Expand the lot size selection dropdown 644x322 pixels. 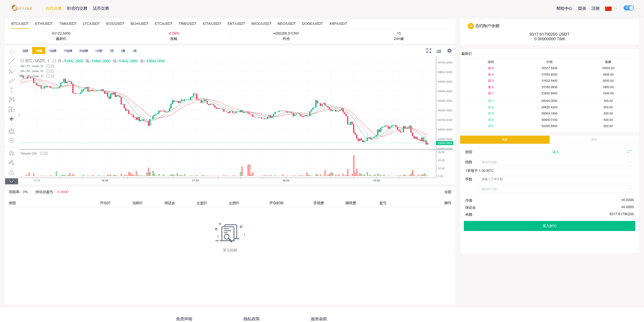pos(555,189)
